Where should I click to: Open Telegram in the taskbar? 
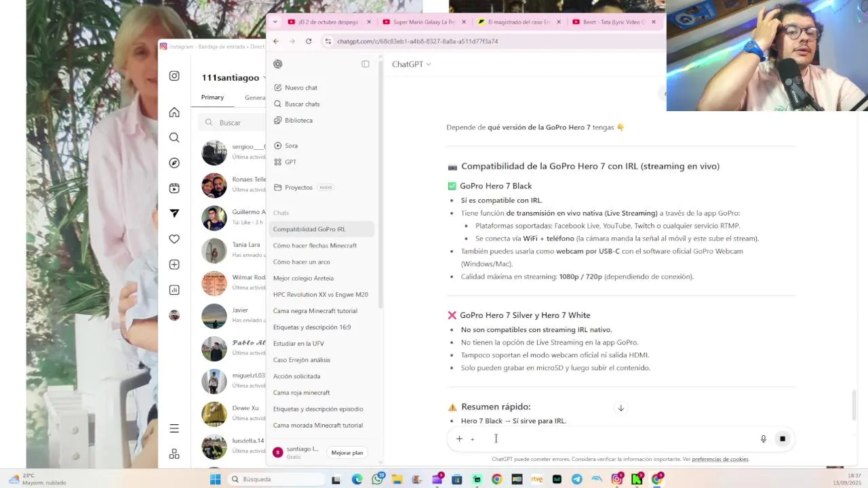coord(577,479)
